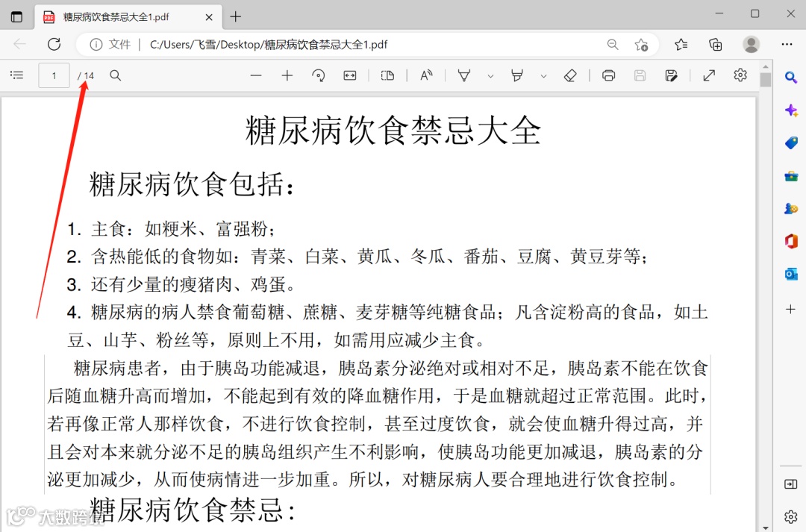This screenshot has width=806, height=532.
Task: Open Games sidebar icon
Action: pyautogui.click(x=791, y=209)
